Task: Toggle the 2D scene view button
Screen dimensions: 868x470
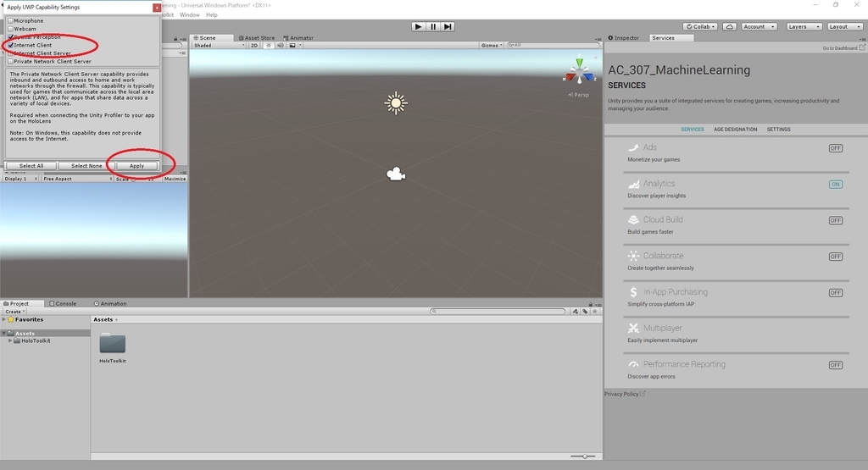Action: (x=254, y=46)
